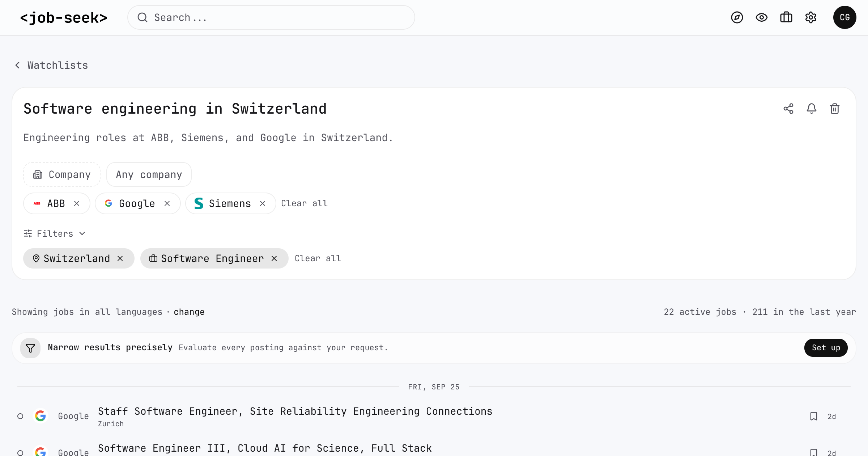The image size is (868, 456).
Task: Open the settings gear icon
Action: (810, 17)
